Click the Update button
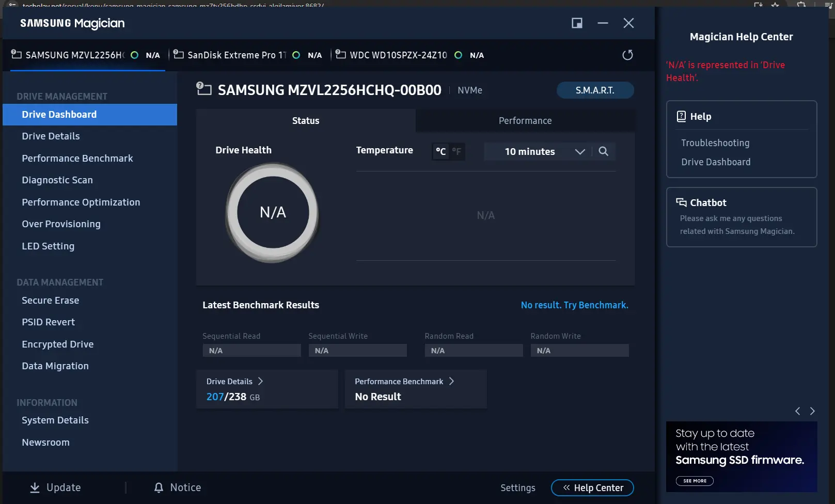Viewport: 835px width, 504px height. coord(55,487)
